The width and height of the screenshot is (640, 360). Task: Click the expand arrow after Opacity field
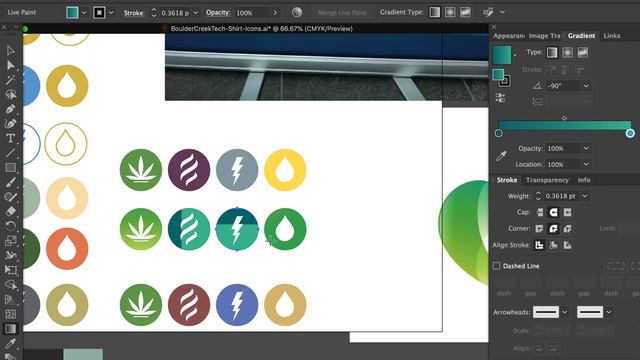point(275,13)
